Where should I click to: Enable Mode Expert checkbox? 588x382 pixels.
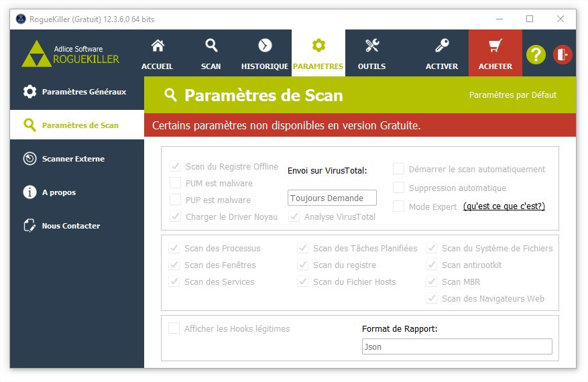click(398, 206)
